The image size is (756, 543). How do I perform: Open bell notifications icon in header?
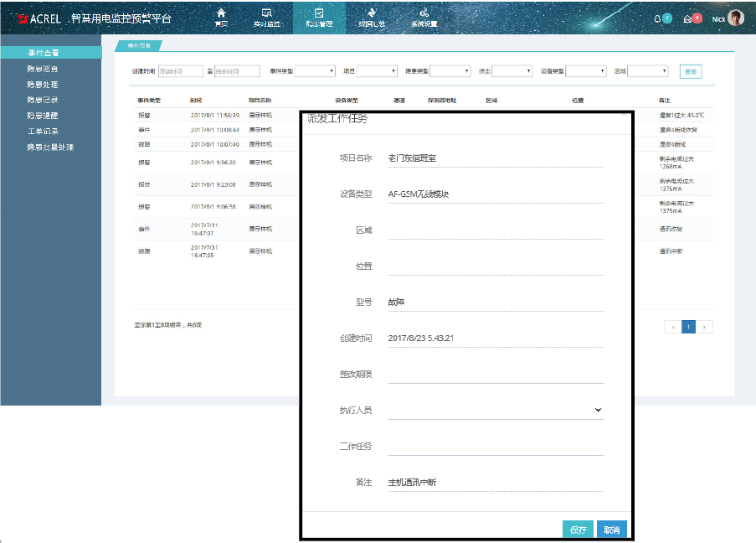click(x=657, y=18)
